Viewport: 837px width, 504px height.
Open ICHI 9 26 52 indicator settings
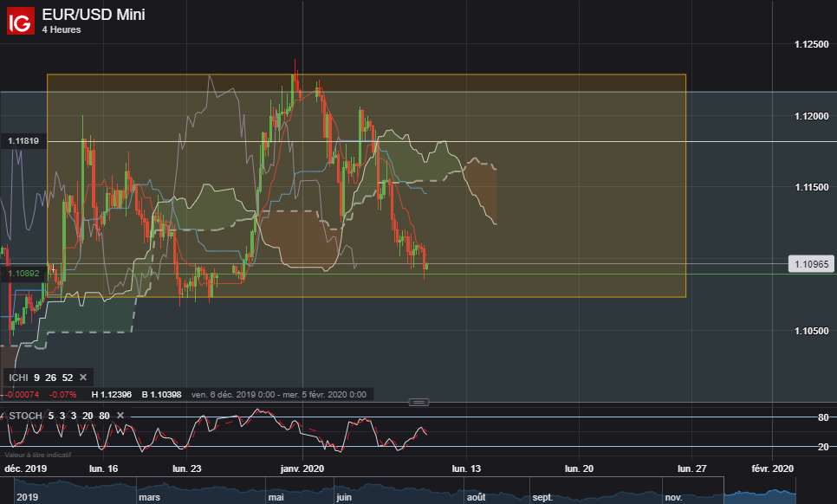click(x=41, y=378)
